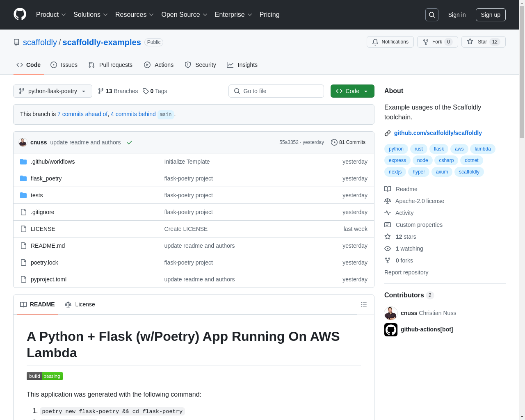The height and width of the screenshot is (420, 525).
Task: Click the build passing badge
Action: coord(45,376)
